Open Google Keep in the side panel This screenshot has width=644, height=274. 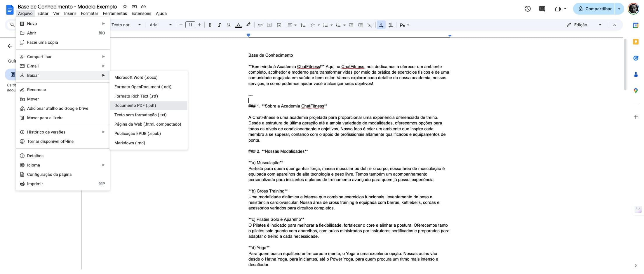(x=636, y=42)
